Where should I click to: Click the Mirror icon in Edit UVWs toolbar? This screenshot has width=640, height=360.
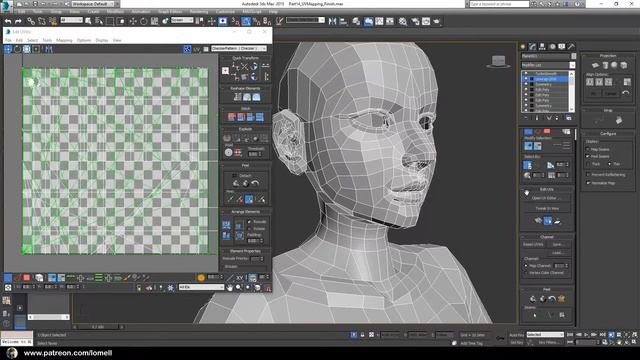coord(49,49)
